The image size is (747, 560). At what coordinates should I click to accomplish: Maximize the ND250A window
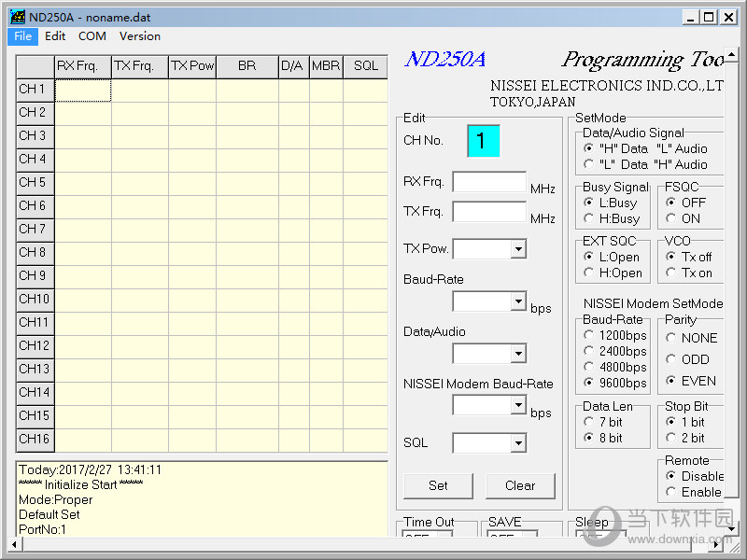pyautogui.click(x=710, y=18)
